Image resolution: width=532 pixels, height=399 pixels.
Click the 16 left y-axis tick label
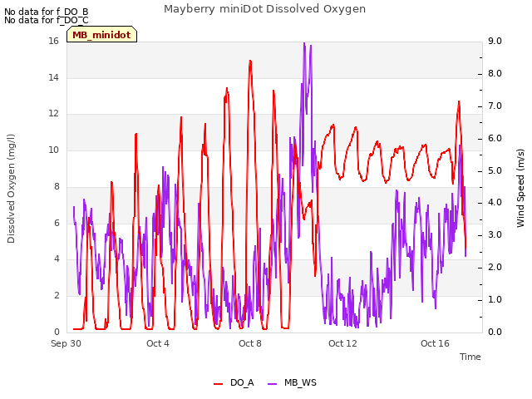tap(53, 41)
